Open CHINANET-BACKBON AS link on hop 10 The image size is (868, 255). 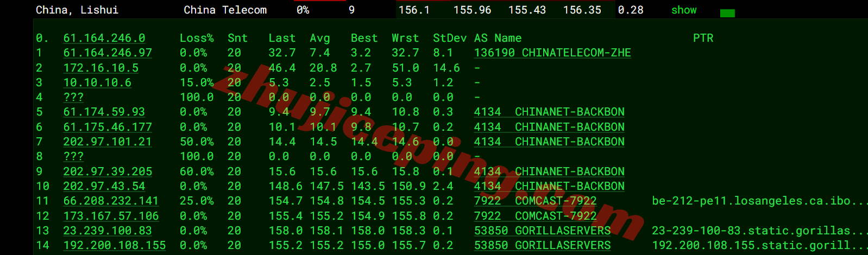click(549, 186)
